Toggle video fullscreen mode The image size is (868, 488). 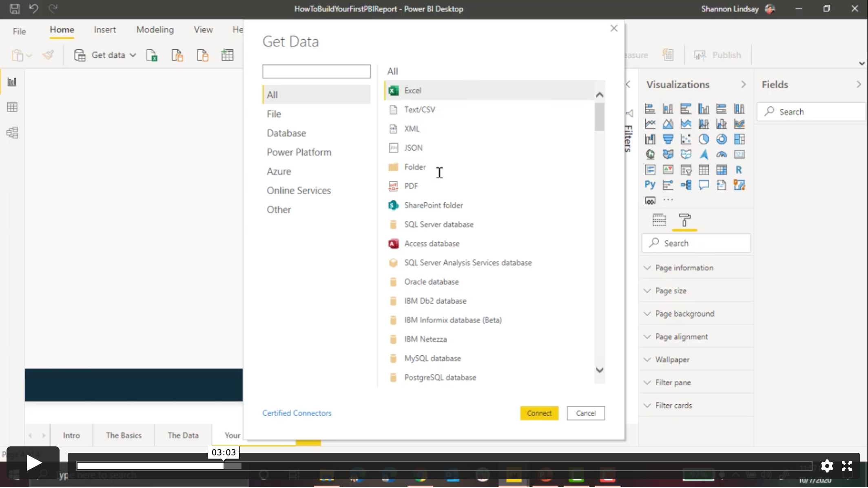point(847,466)
